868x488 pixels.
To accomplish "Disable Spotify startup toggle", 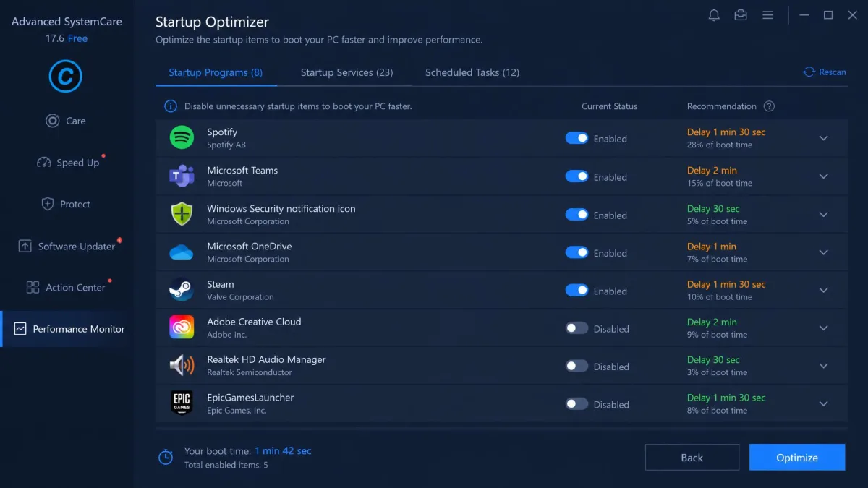I will tap(576, 138).
